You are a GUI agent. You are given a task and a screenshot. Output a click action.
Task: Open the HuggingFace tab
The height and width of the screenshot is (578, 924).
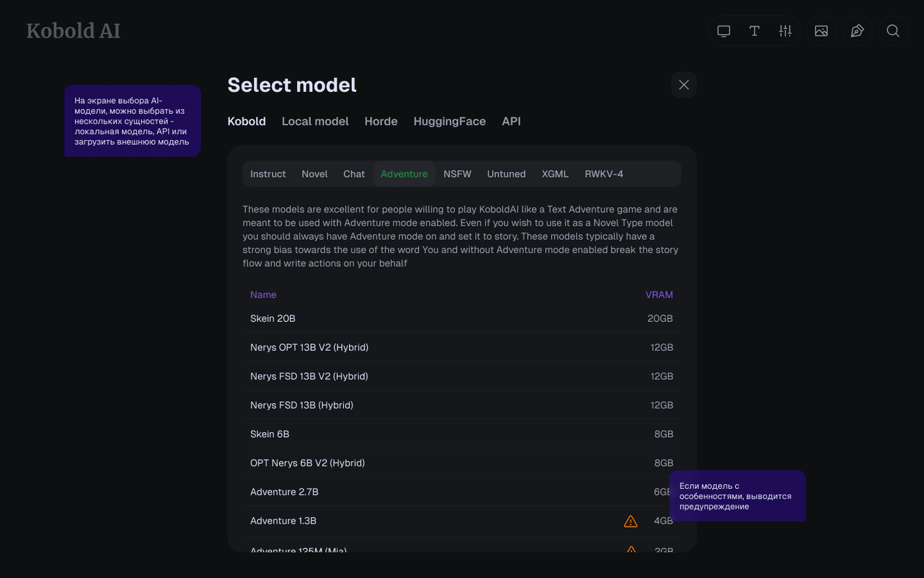pyautogui.click(x=449, y=122)
